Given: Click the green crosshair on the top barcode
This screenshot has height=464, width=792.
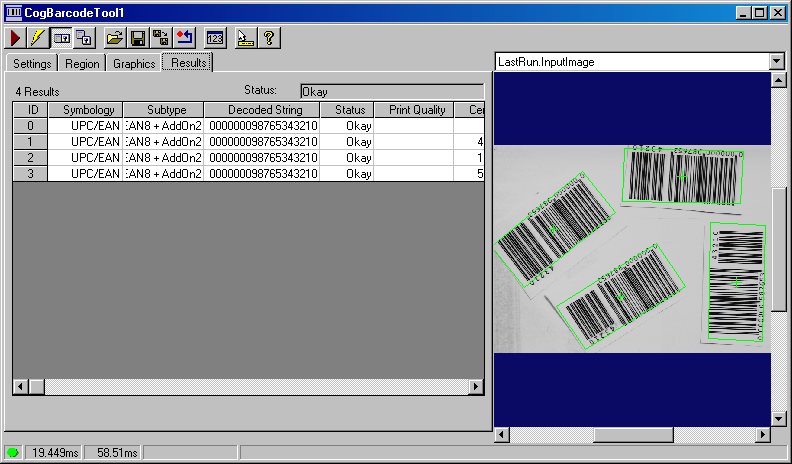Looking at the screenshot, I should [683, 176].
